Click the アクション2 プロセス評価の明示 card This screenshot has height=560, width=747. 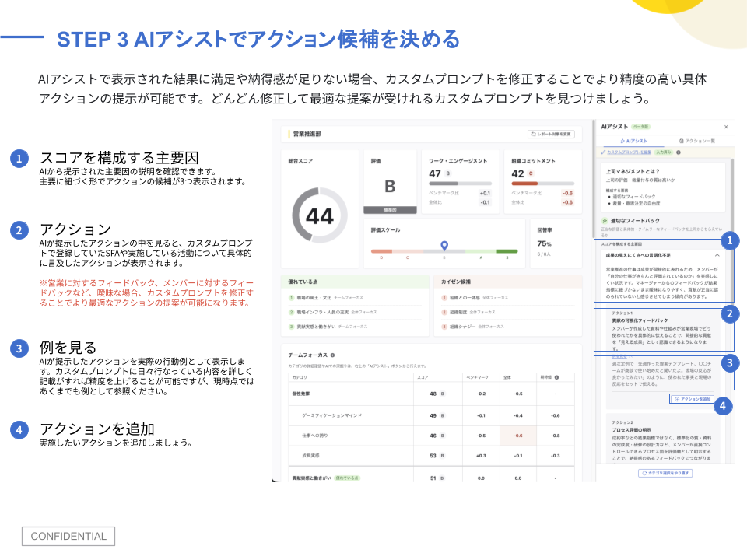663,439
